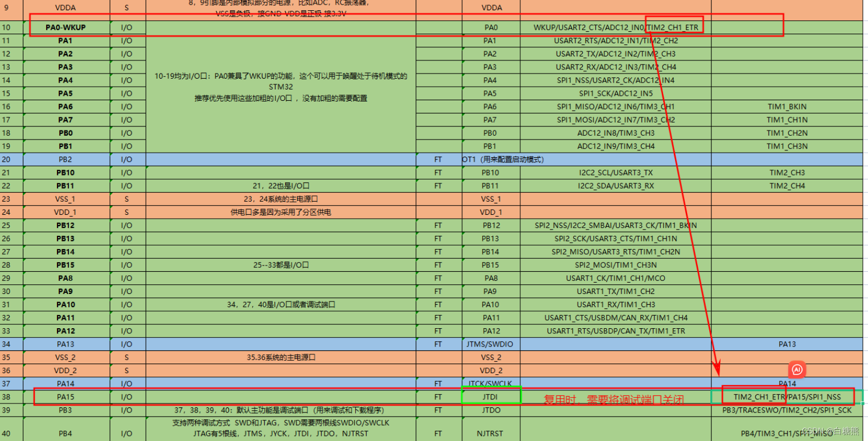This screenshot has height=441, width=868.
Task: Select cell WKUP/USART2_CTS/ADC12_IN0/TIM2_CH1_ETR
Action: tap(616, 27)
